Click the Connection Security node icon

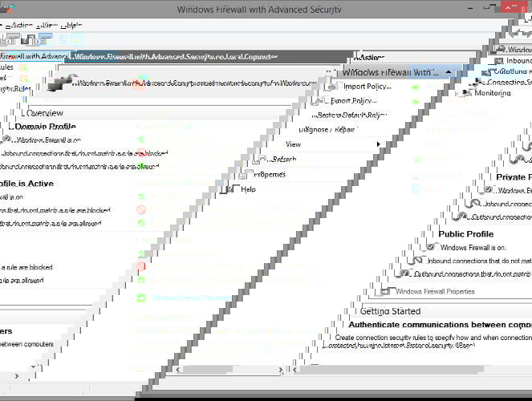pos(477,83)
